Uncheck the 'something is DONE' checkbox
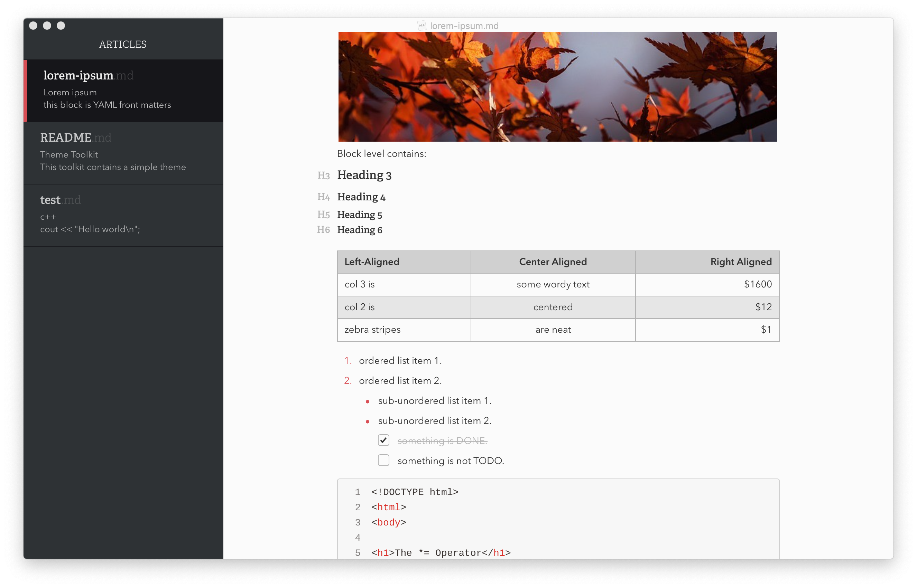 pyautogui.click(x=383, y=440)
